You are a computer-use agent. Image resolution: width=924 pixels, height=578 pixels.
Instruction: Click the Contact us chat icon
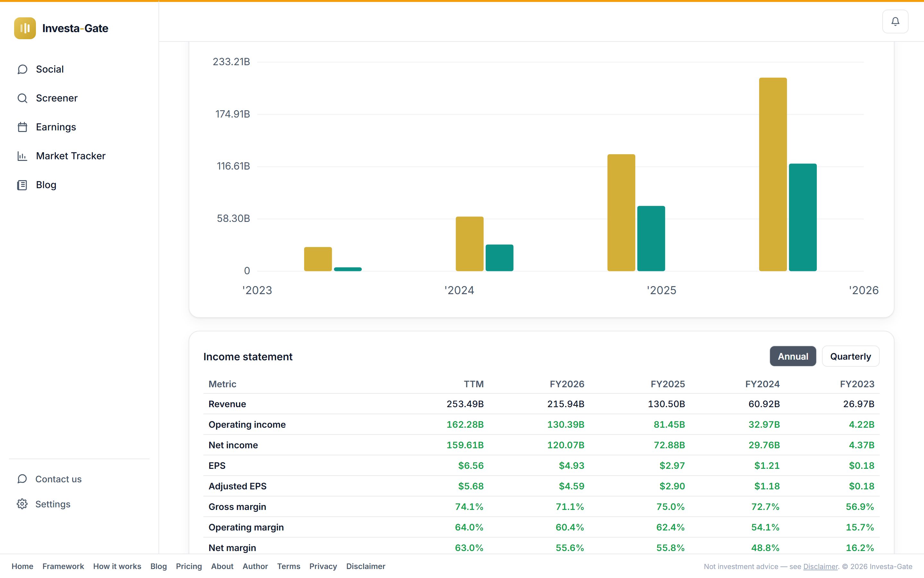coord(22,479)
